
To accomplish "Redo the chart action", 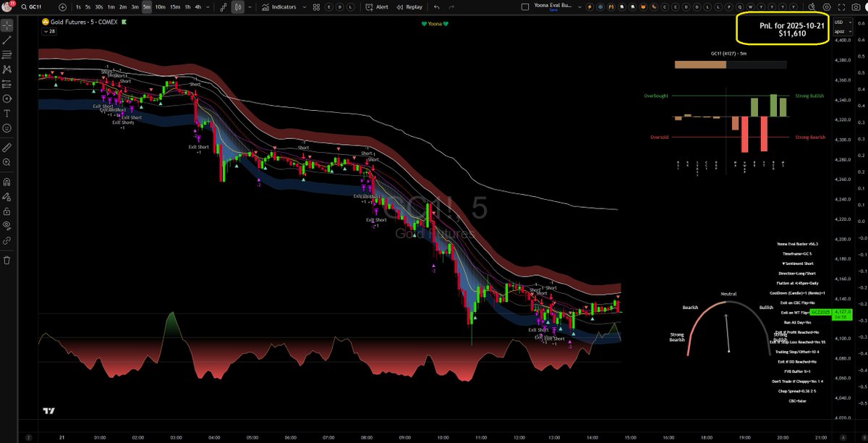I will point(453,7).
